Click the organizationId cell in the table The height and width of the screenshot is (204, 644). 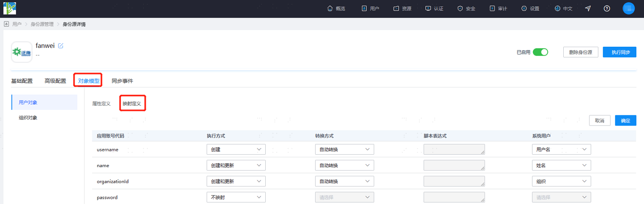point(113,182)
